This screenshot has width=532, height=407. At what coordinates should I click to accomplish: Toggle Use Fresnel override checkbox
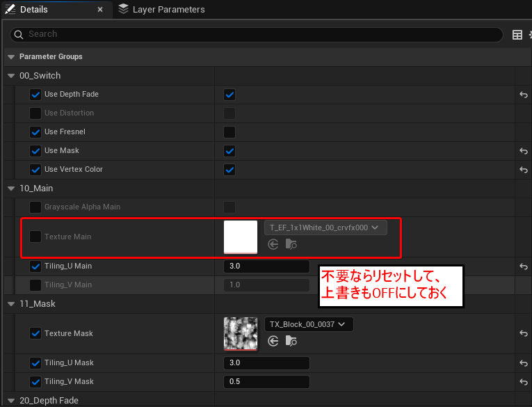(36, 132)
